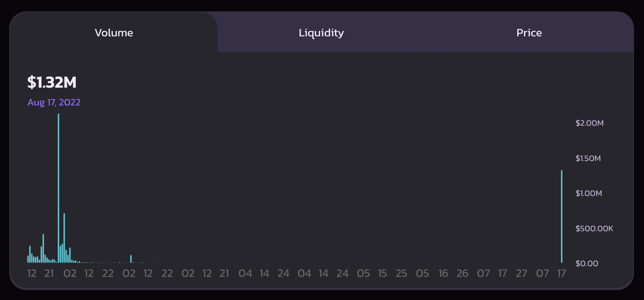This screenshot has width=644, height=300.
Task: Click the Aug 17, 2022 date label
Action: point(54,102)
